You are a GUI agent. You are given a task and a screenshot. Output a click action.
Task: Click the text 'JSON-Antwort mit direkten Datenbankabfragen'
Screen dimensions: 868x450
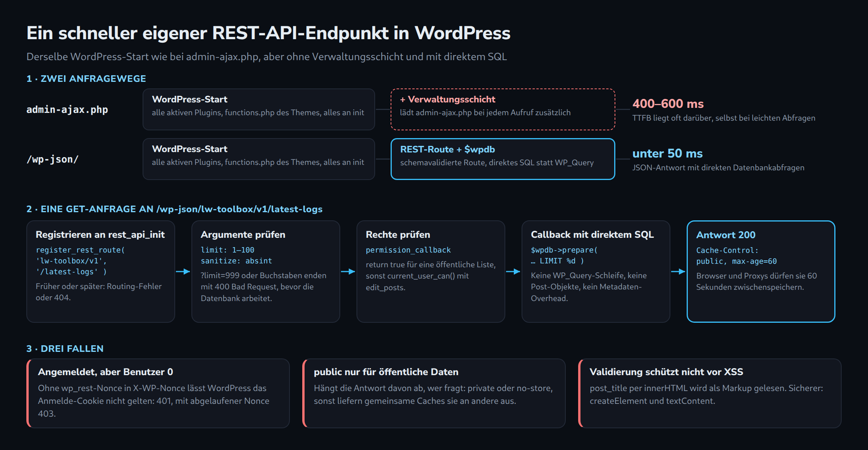tap(718, 168)
